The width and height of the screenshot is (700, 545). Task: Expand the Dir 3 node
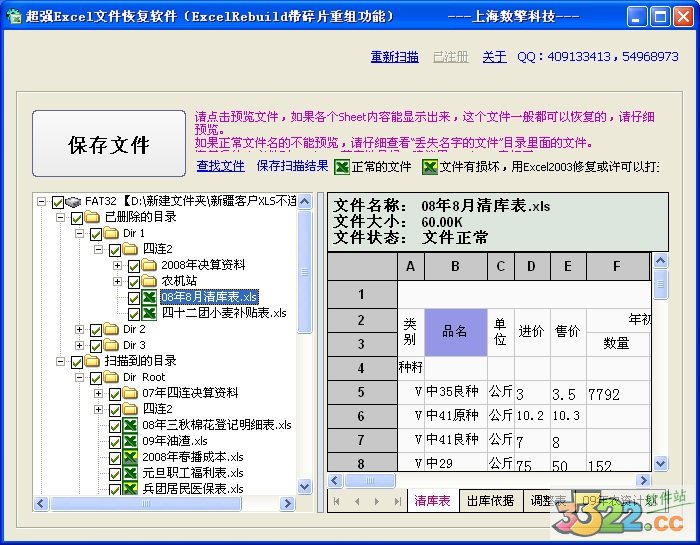(79, 345)
